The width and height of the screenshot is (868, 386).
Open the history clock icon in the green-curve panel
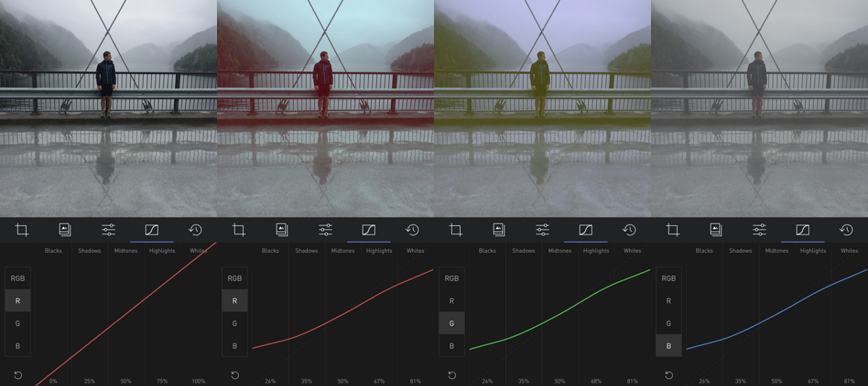pos(629,230)
